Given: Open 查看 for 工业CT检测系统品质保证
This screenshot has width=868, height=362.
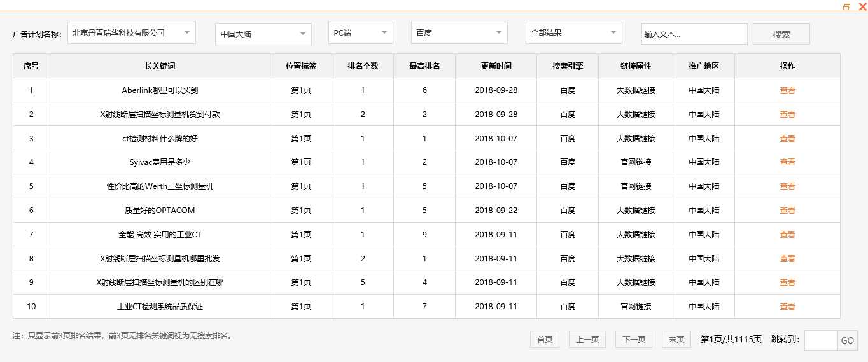Looking at the screenshot, I should point(788,307).
